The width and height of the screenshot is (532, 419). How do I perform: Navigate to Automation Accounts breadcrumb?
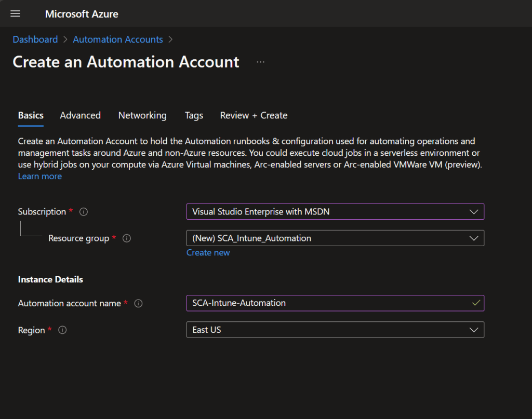pos(118,39)
